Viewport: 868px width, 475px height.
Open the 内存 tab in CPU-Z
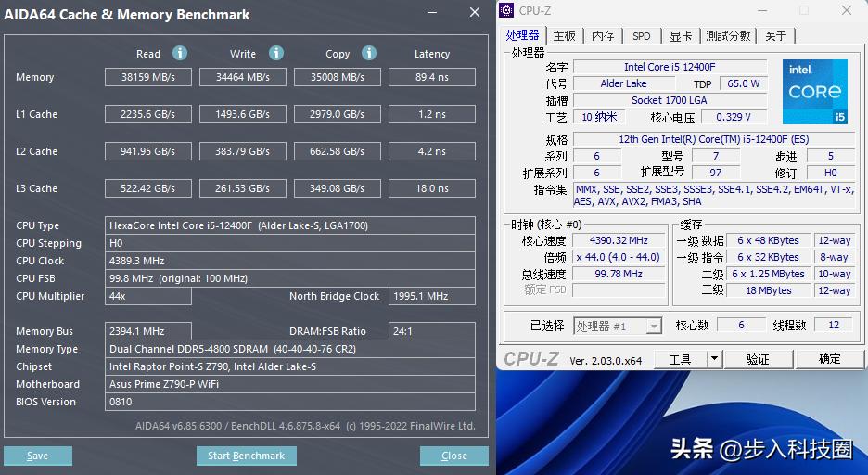click(603, 36)
